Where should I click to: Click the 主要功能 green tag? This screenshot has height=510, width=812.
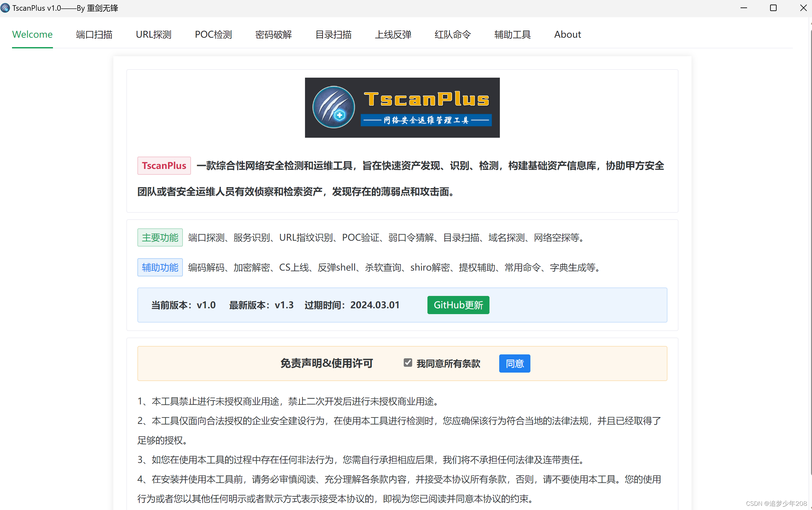[x=160, y=237]
